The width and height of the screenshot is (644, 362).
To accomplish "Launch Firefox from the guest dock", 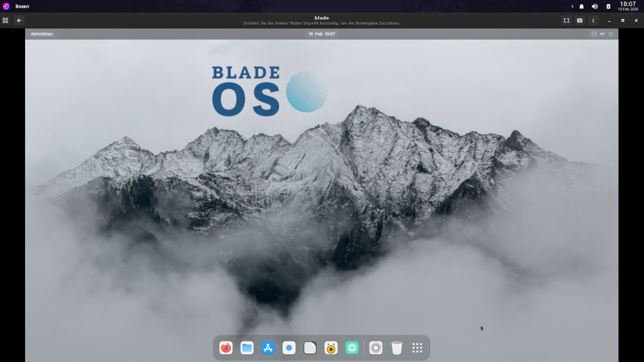I will tap(226, 348).
